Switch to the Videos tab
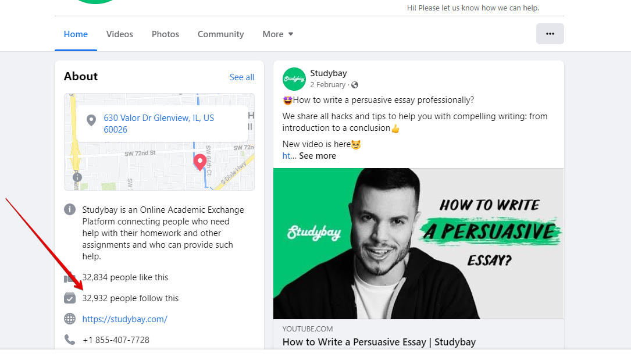Screen dimensions: 631x364 click(120, 34)
